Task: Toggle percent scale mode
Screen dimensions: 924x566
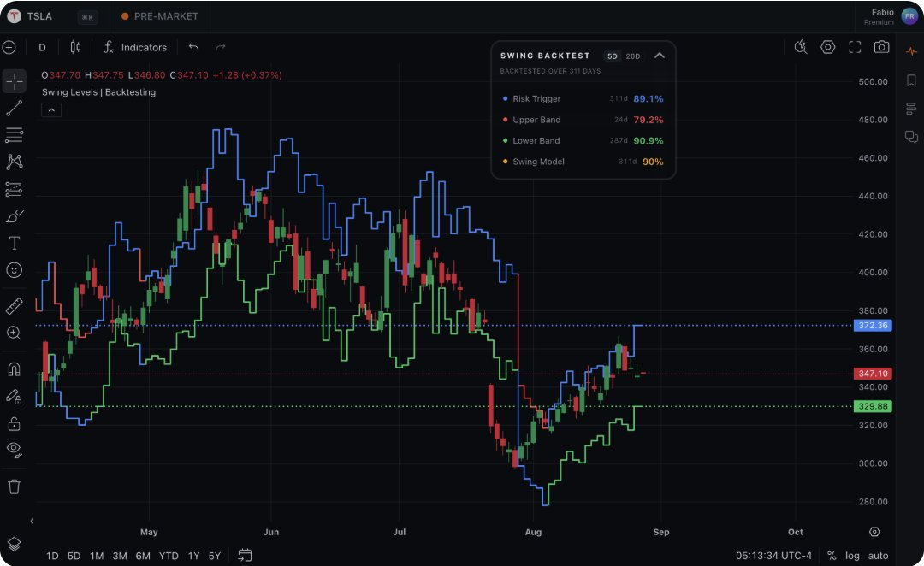Action: 832,556
